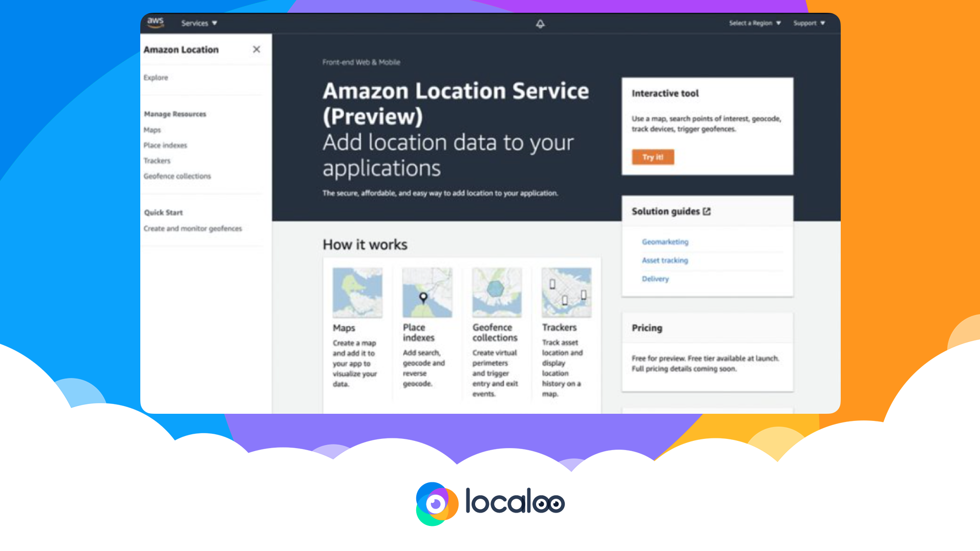
Task: Click the Place indexes map pin thumbnail
Action: pyautogui.click(x=427, y=292)
